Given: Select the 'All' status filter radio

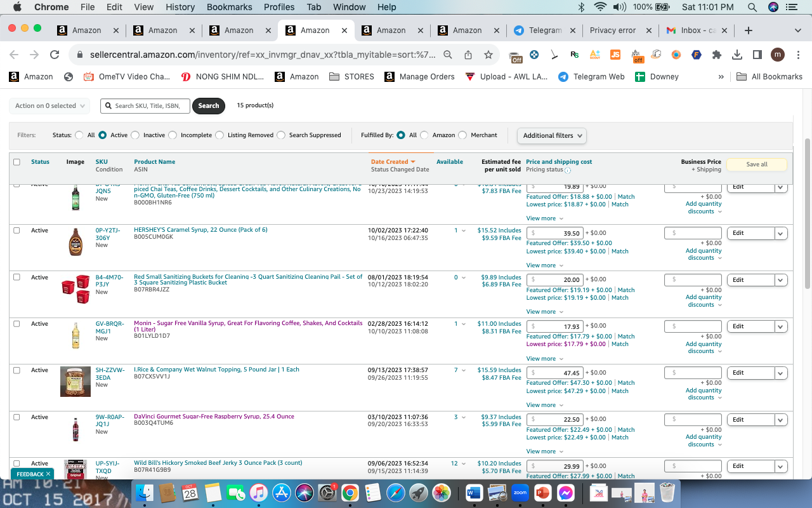Looking at the screenshot, I should click(79, 135).
